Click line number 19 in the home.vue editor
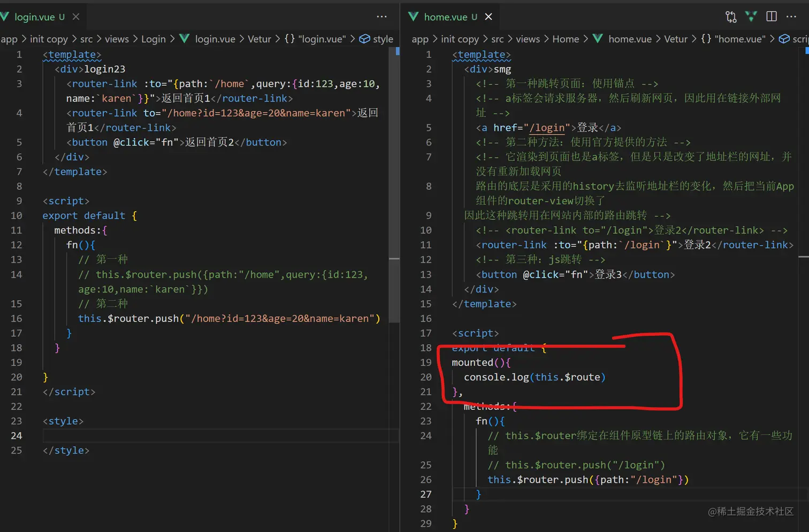809x532 pixels. pos(426,363)
